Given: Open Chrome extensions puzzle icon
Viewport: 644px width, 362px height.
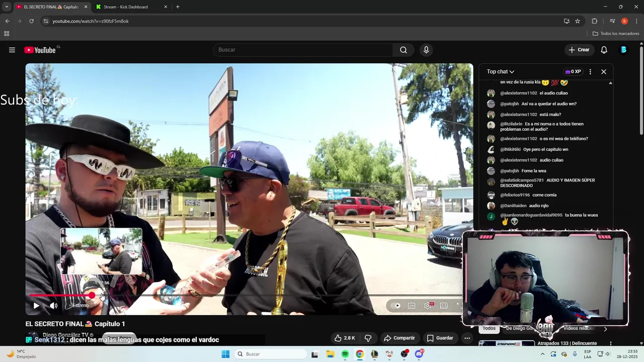Looking at the screenshot, I should pos(595,21).
